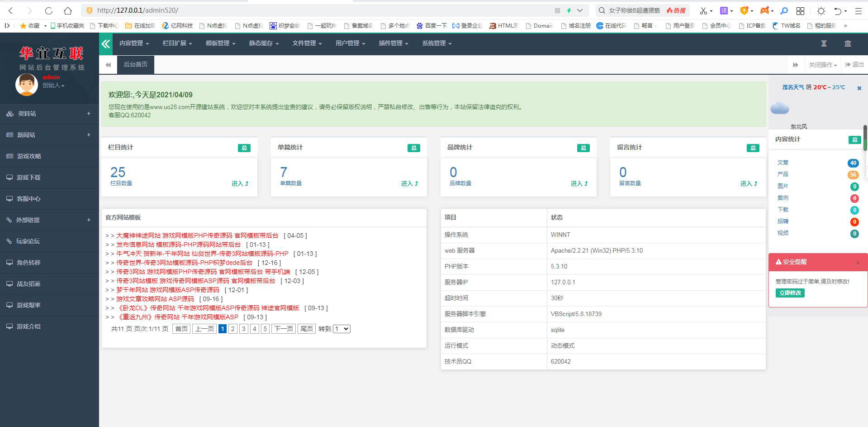Click the green badge on 品牌统计
The height and width of the screenshot is (427, 868).
[x=583, y=148]
